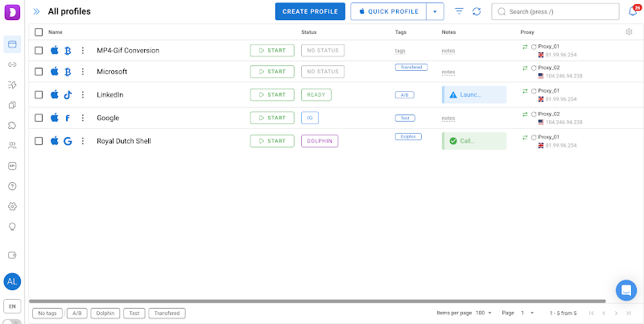Open the notifications bell icon

tap(633, 12)
